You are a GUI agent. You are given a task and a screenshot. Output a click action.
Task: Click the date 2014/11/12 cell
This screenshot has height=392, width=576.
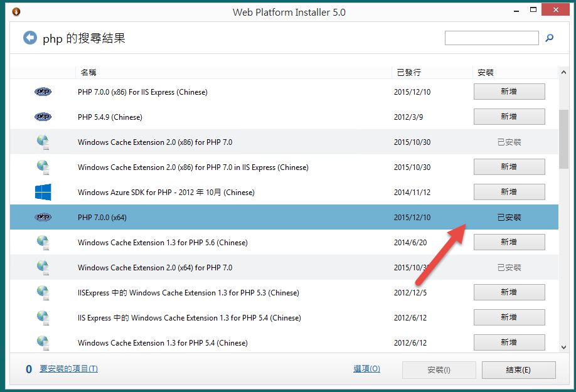coord(412,193)
